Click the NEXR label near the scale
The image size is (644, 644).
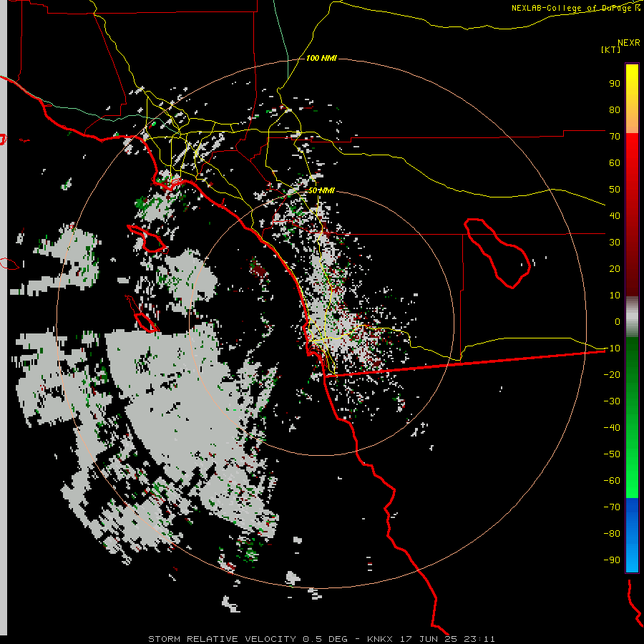629,43
